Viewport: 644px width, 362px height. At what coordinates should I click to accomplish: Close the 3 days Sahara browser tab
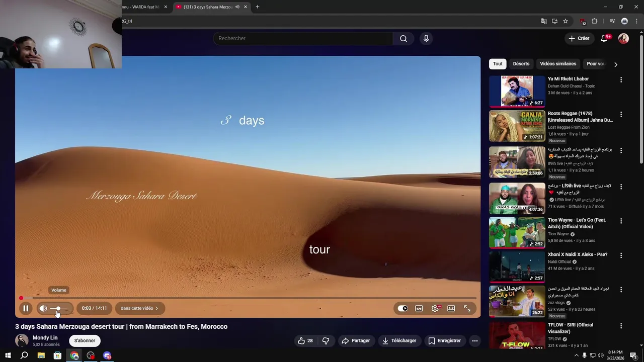coord(246,7)
